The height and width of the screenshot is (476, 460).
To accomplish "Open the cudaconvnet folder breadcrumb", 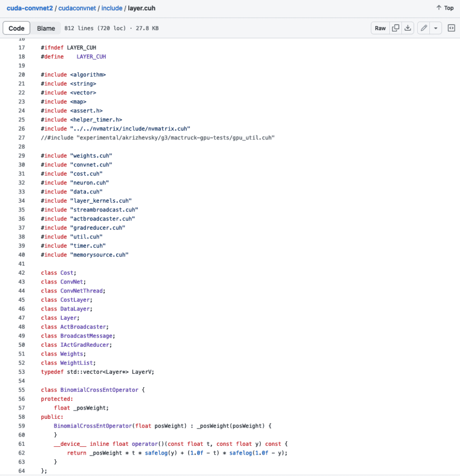I will 77,8.
